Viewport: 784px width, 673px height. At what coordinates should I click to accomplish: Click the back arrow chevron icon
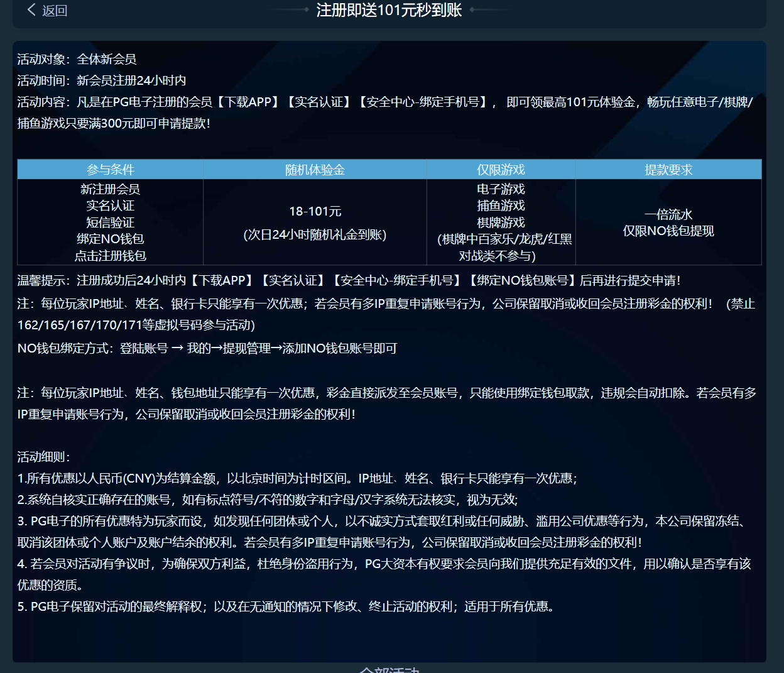tap(31, 10)
